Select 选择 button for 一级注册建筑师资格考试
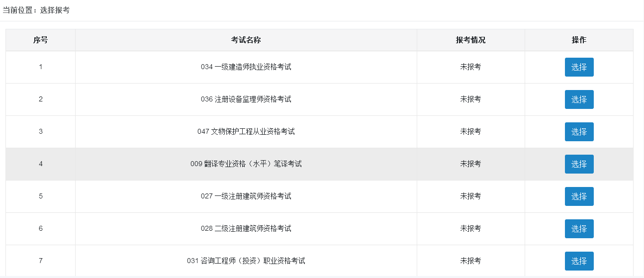This screenshot has width=644, height=278. [x=579, y=196]
